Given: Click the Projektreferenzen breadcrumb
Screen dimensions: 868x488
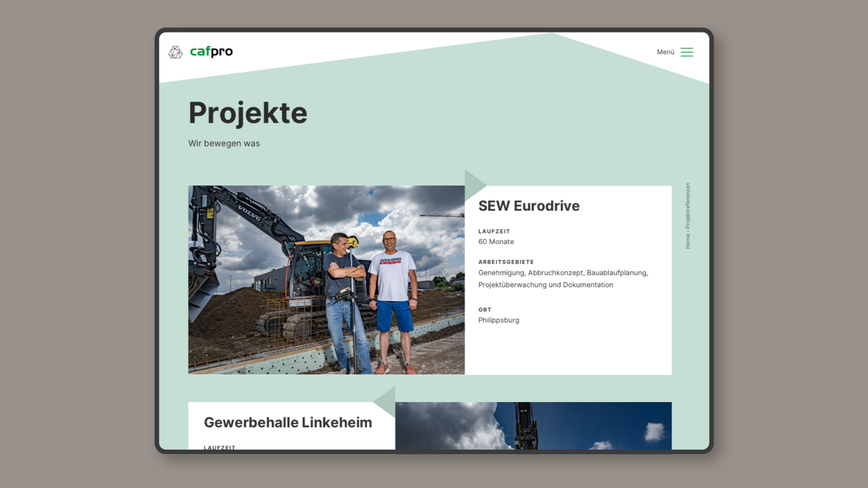Looking at the screenshot, I should point(688,206).
